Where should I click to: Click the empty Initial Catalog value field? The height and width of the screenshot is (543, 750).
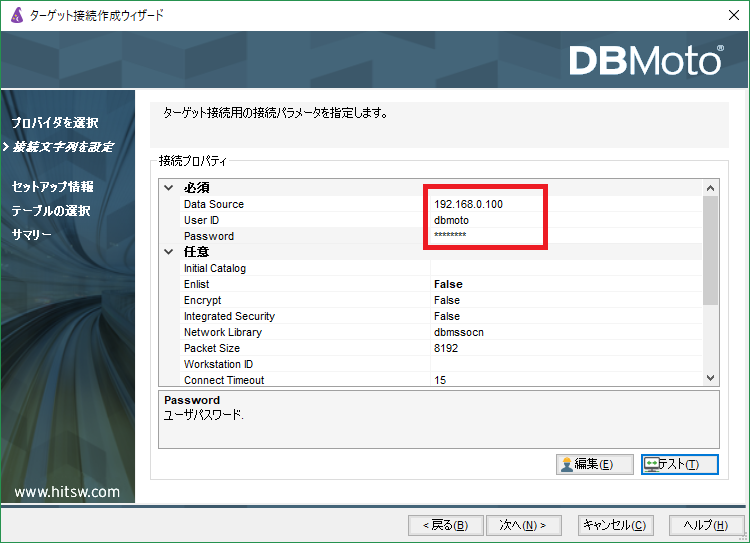tap(566, 268)
